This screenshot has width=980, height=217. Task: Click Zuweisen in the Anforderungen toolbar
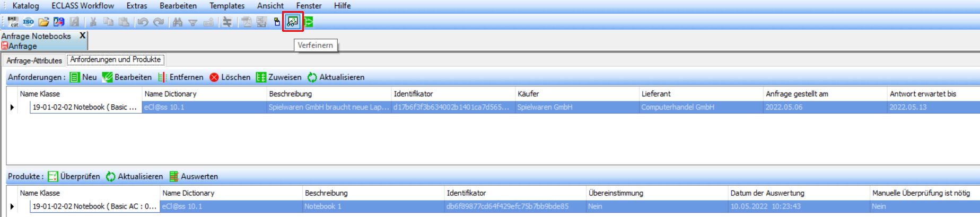[x=279, y=77]
